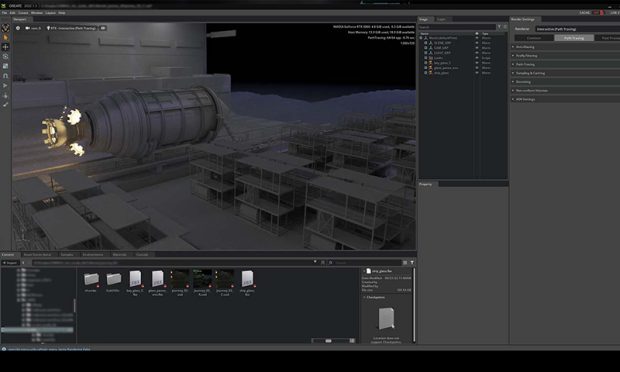Activate the Move gizmo tool
This screenshot has width=620, height=372.
6,47
